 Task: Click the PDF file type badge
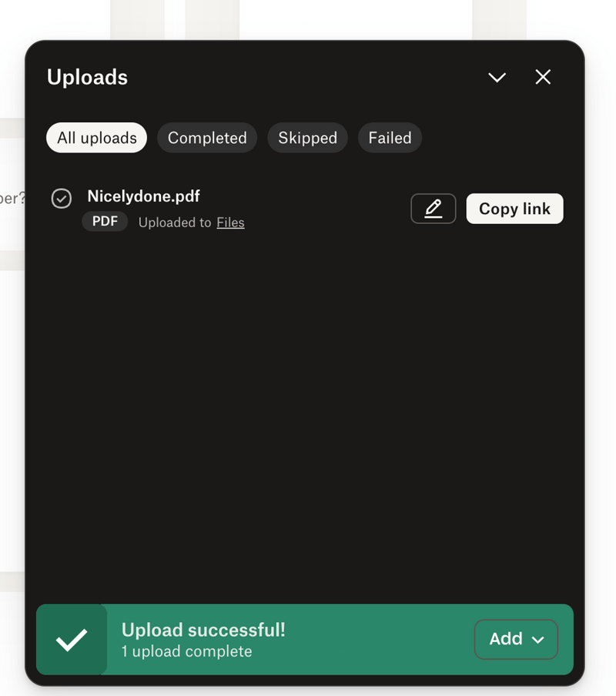[105, 221]
